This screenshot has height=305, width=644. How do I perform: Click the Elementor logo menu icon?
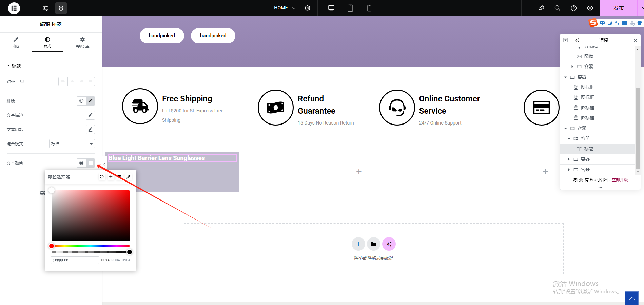click(14, 8)
